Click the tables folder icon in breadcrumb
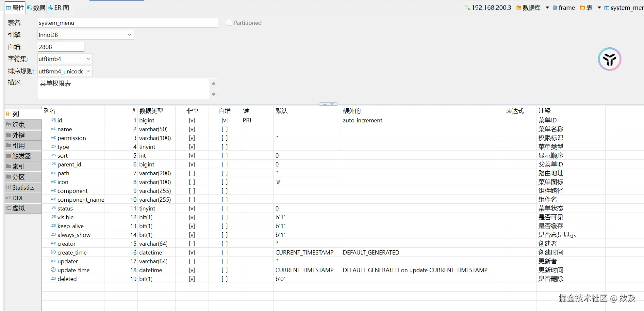Viewport: 644px width, 311px height. tap(582, 8)
